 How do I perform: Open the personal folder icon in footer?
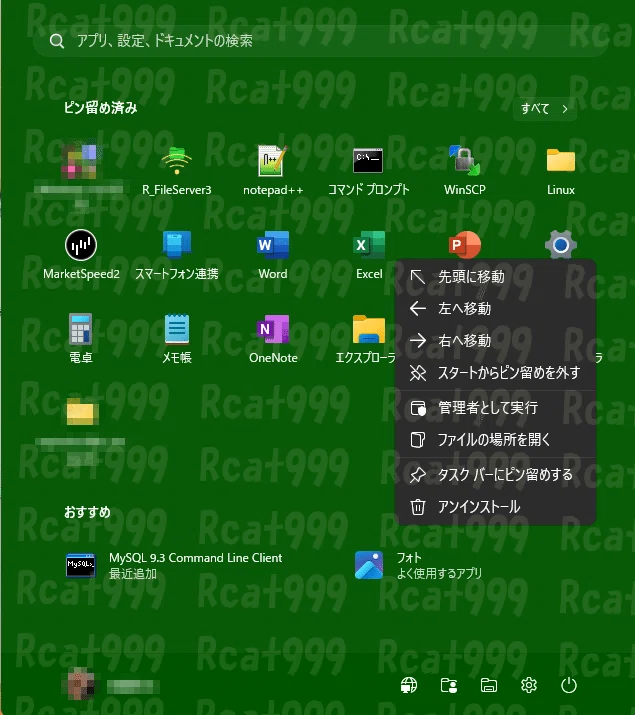tap(449, 685)
